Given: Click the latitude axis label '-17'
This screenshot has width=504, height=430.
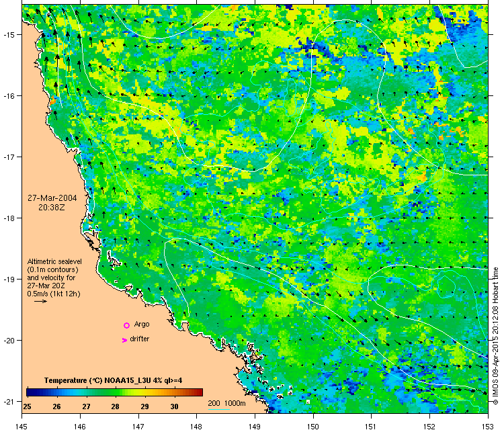Looking at the screenshot, I should 8,157.
